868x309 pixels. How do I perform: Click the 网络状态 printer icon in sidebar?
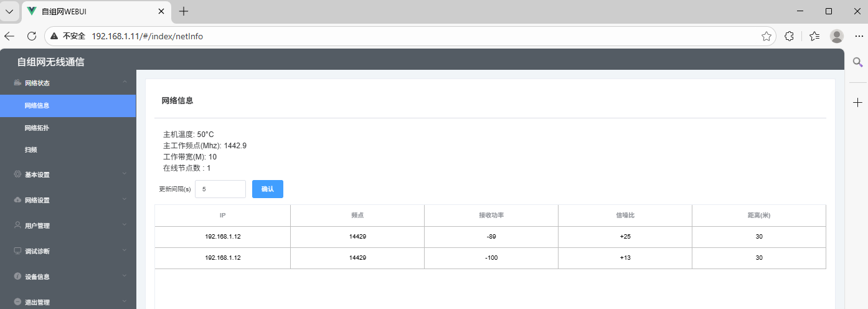coord(17,83)
